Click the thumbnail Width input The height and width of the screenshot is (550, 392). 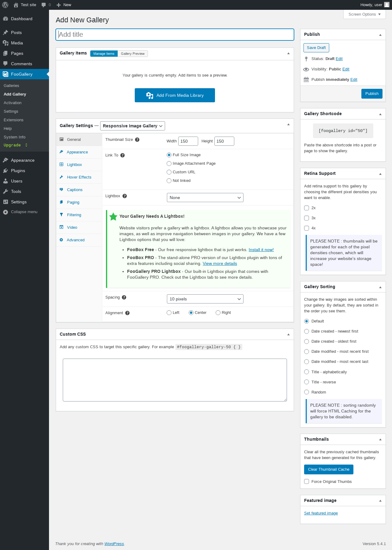188,141
